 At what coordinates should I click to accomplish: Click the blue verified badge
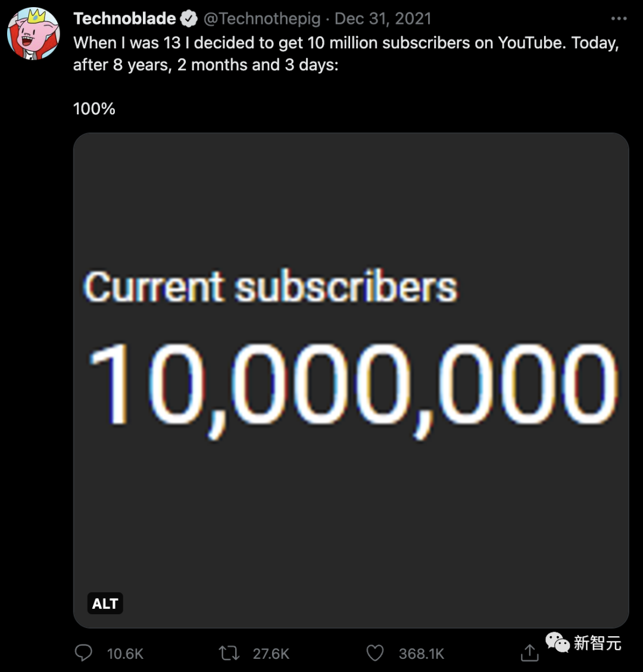189,19
